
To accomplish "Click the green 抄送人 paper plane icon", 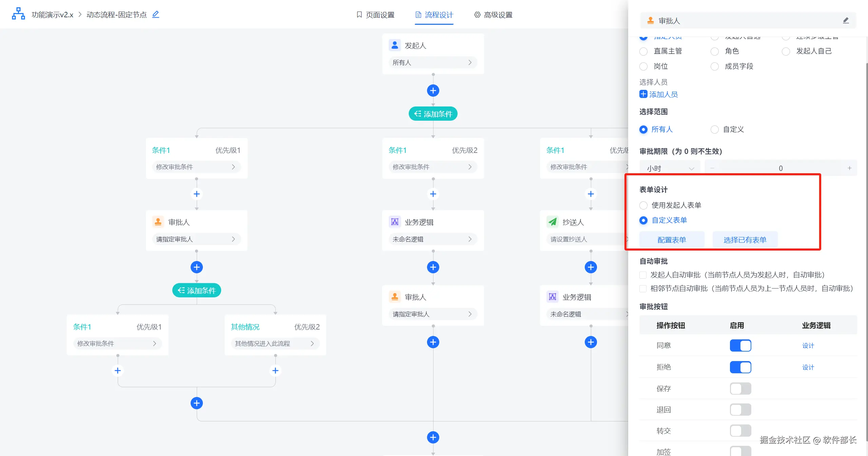I will click(553, 222).
